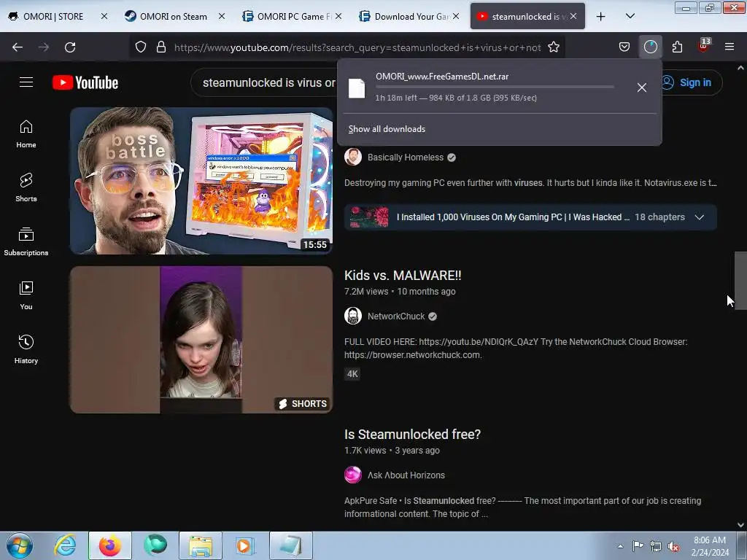Screen dimensions: 747x560
Task: Open Home in YouTube sidebar
Action: pos(26,134)
